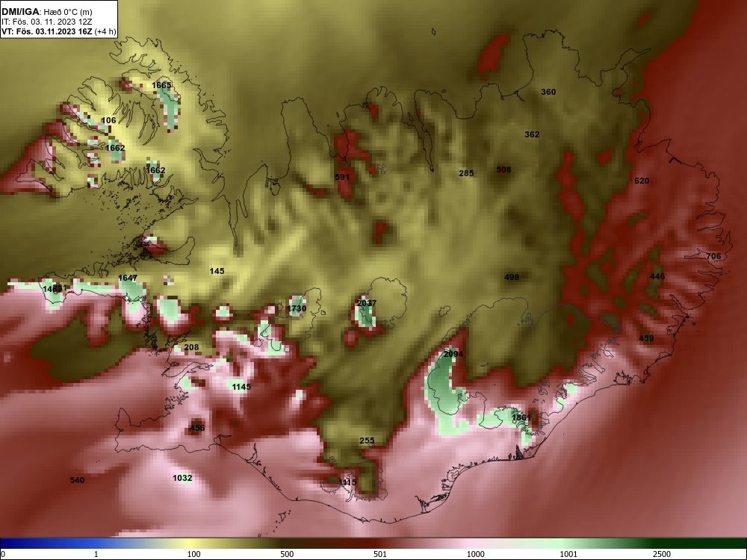Screen dimensions: 747x560
Task: Click the 1032 height value on the map
Action: point(182,478)
